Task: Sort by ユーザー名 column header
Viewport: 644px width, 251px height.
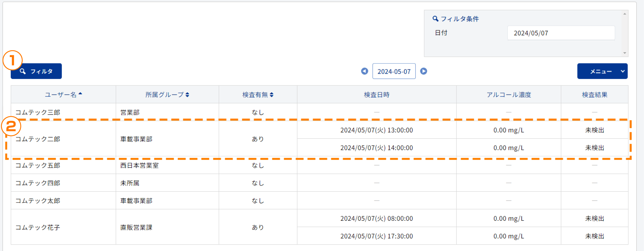Action: click(x=63, y=95)
